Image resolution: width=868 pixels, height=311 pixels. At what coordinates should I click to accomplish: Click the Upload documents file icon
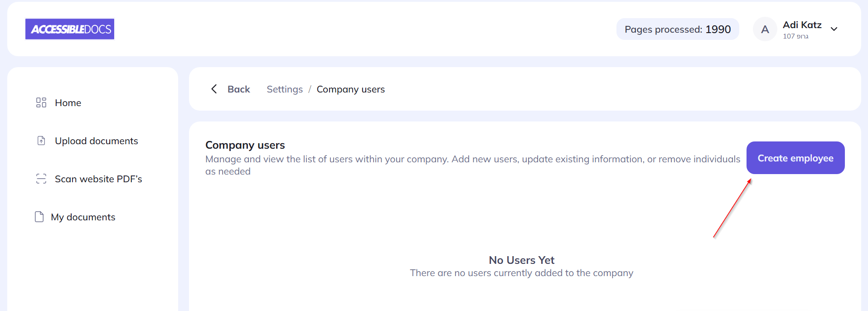(41, 141)
